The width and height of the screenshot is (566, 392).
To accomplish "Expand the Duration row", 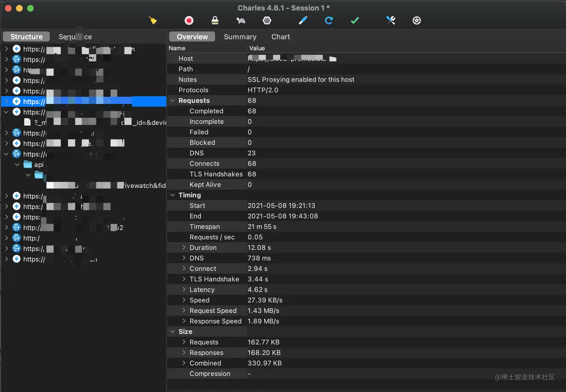I will click(x=184, y=247).
